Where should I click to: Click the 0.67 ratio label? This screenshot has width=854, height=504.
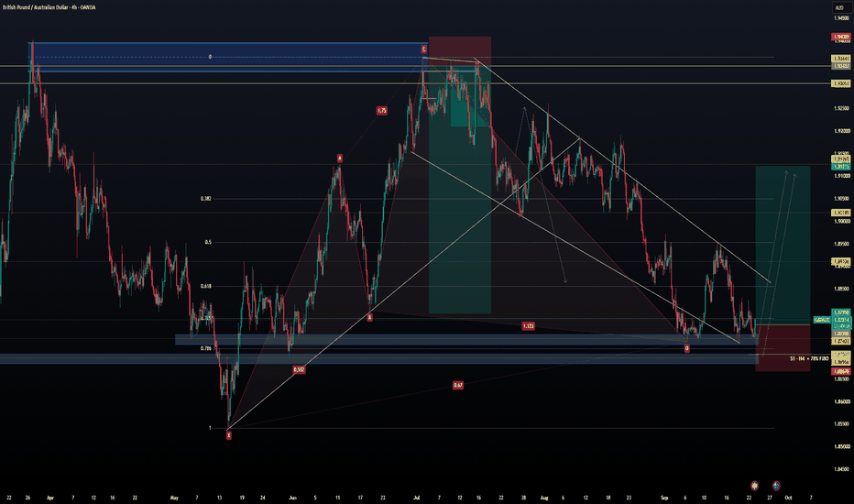(x=457, y=385)
